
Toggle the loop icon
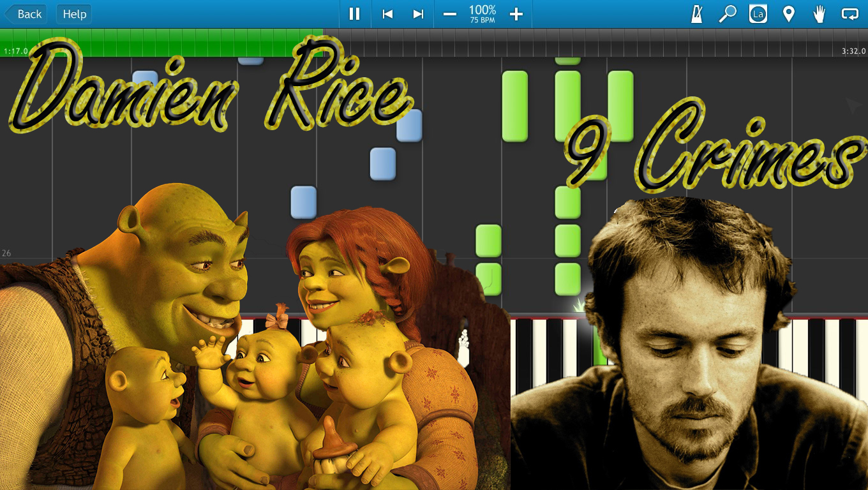click(x=849, y=14)
